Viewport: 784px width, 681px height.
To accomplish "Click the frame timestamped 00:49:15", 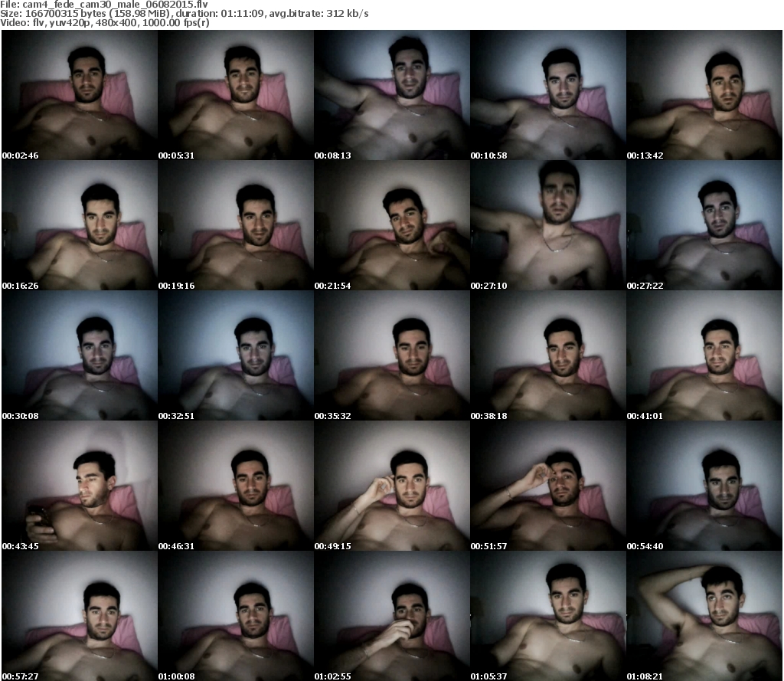I will 392,486.
